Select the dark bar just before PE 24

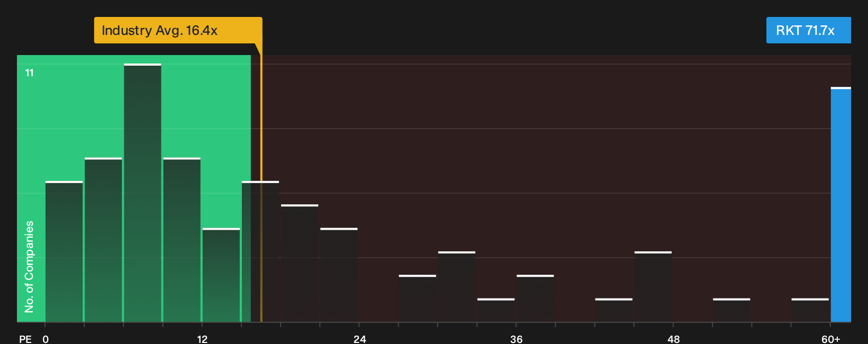click(339, 275)
